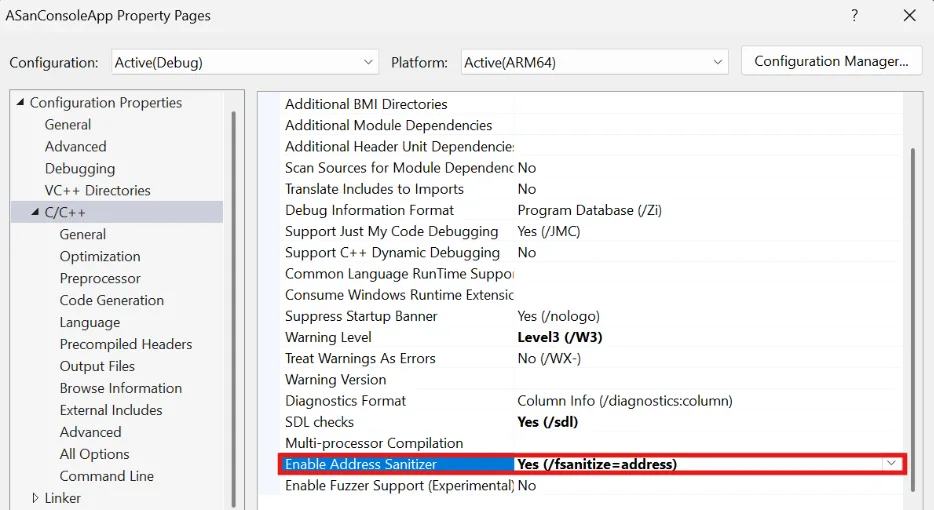Viewport: 934px width, 510px height.
Task: Open the Command Line property page
Action: point(106,476)
